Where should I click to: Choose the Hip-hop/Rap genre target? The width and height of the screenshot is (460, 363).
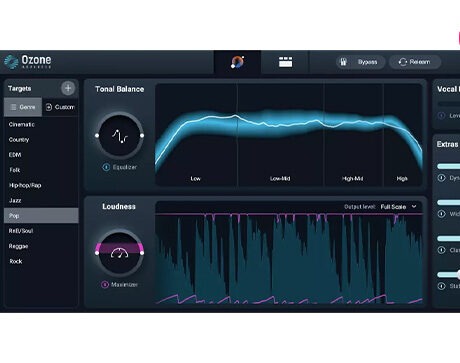[41, 185]
